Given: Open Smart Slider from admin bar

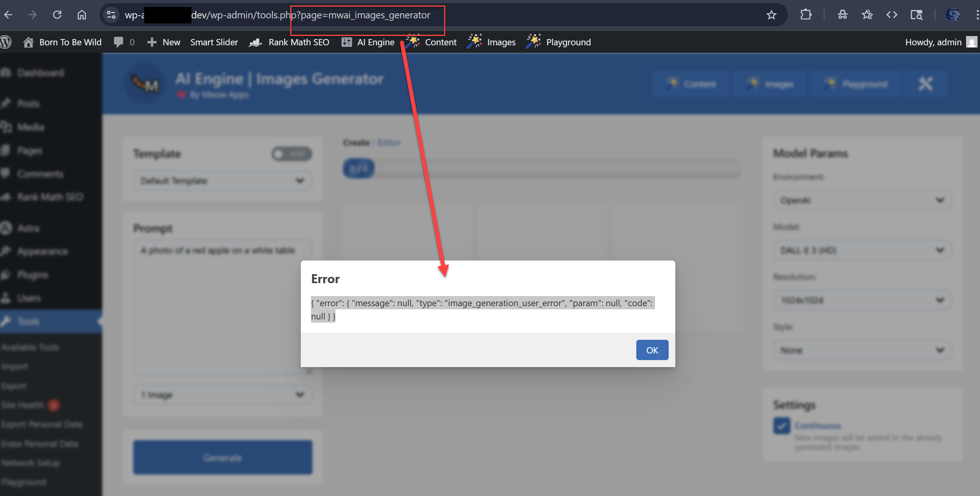Looking at the screenshot, I should [214, 42].
